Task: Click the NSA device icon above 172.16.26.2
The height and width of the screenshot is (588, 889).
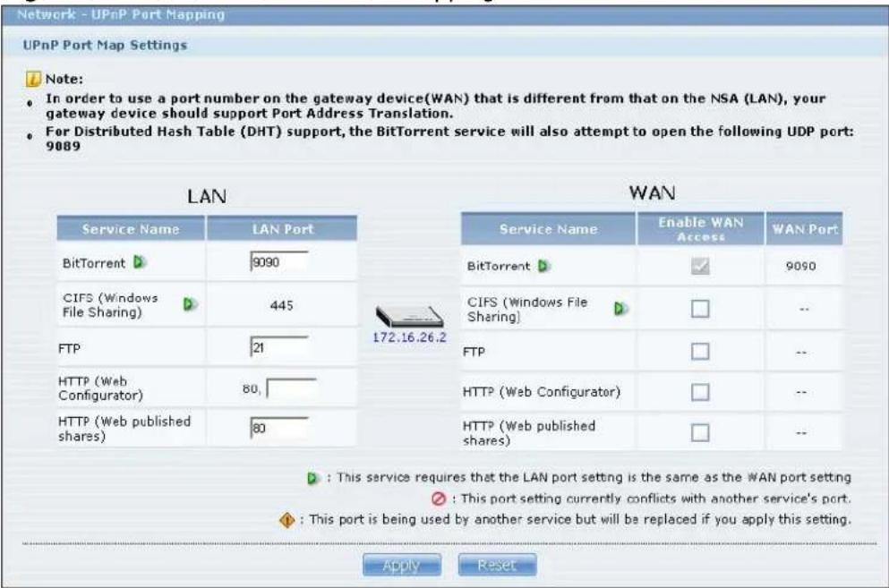Action: click(409, 316)
